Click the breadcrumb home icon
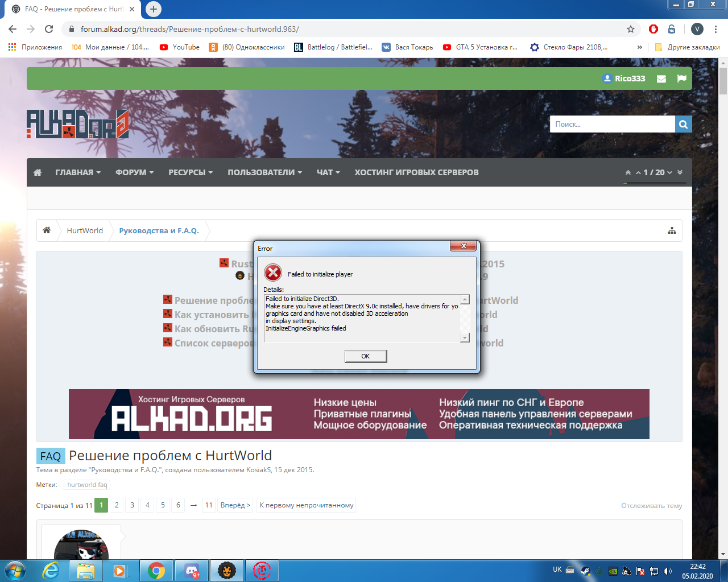The image size is (728, 582). (x=47, y=230)
